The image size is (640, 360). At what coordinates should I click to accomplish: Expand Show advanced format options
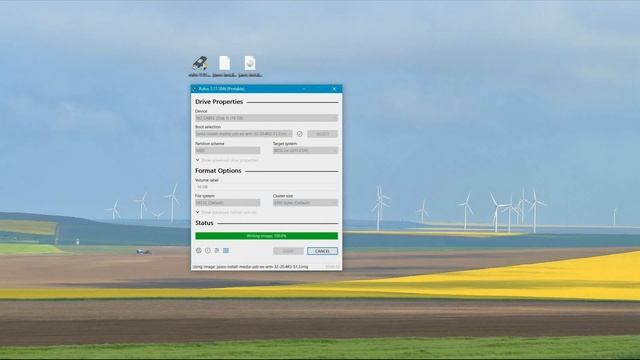coord(226,213)
